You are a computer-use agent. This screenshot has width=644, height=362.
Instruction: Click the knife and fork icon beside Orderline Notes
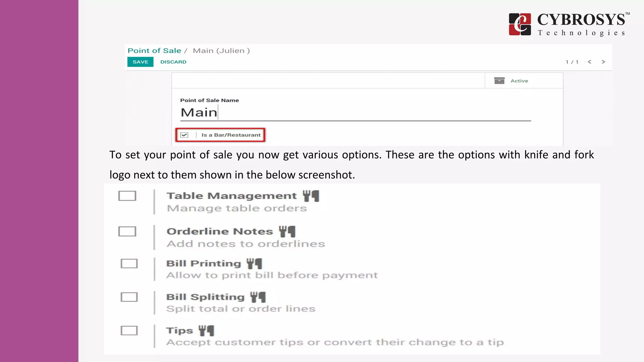point(287,232)
